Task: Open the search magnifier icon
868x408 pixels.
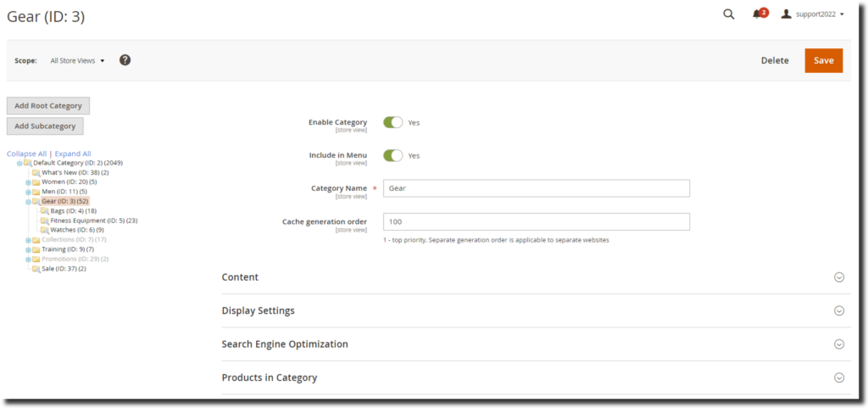Action: [x=728, y=14]
